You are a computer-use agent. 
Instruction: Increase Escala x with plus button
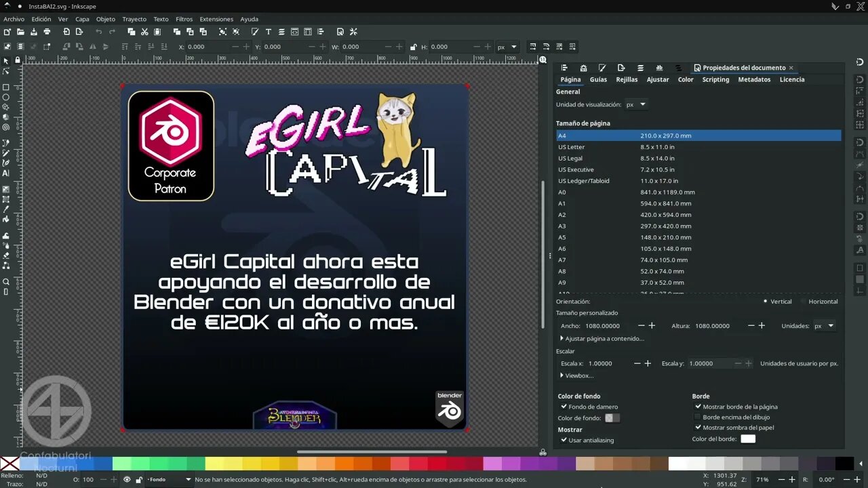pyautogui.click(x=648, y=363)
